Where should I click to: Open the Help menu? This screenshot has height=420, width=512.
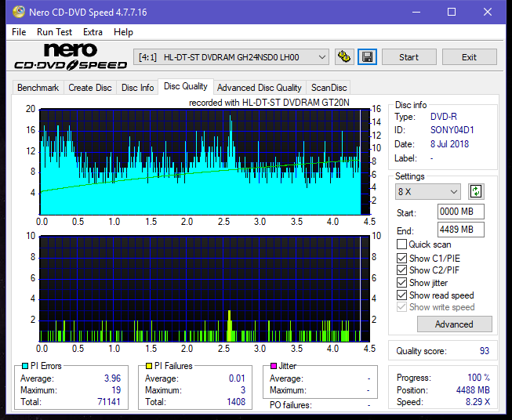[x=123, y=32]
